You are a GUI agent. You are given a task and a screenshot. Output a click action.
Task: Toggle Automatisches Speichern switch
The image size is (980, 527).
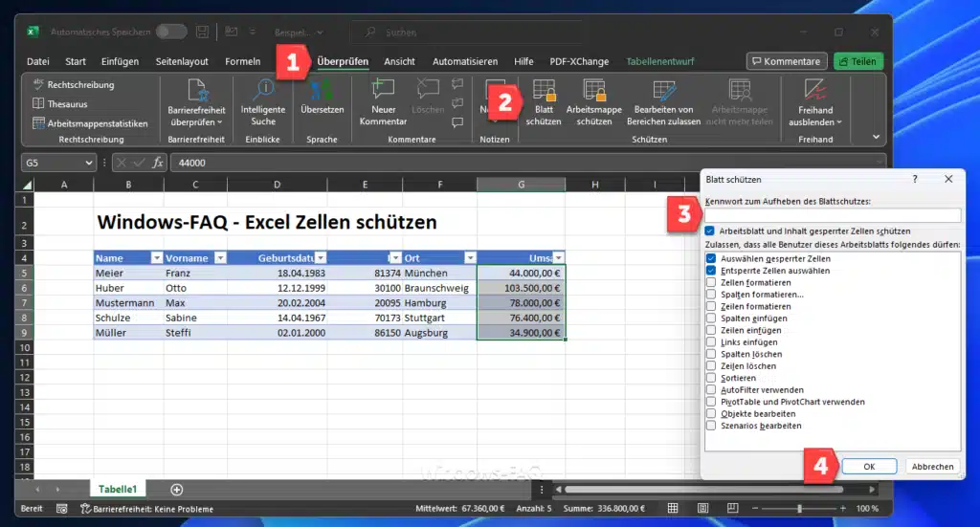[x=171, y=32]
